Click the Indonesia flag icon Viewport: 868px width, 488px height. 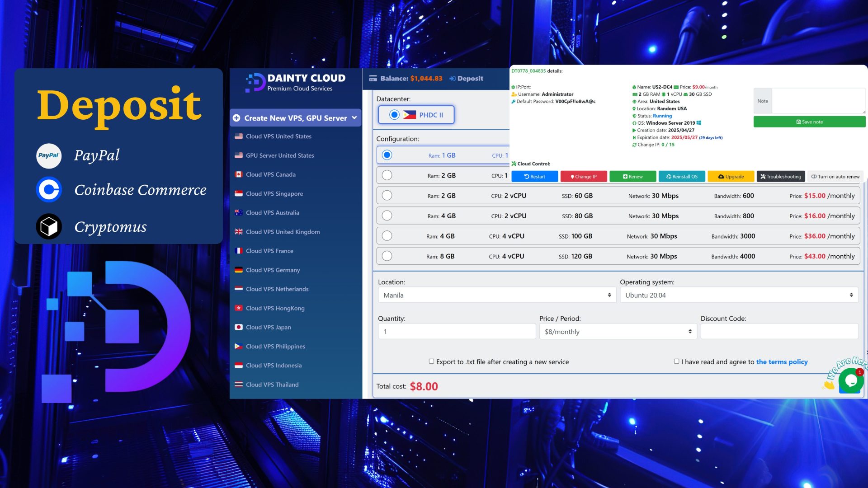click(x=239, y=365)
